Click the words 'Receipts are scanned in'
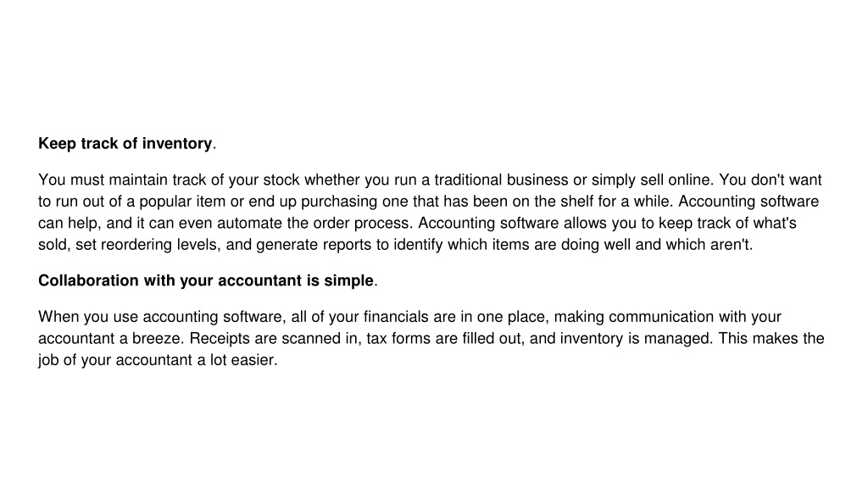Image resolution: width=868 pixels, height=488 pixels. 274,339
